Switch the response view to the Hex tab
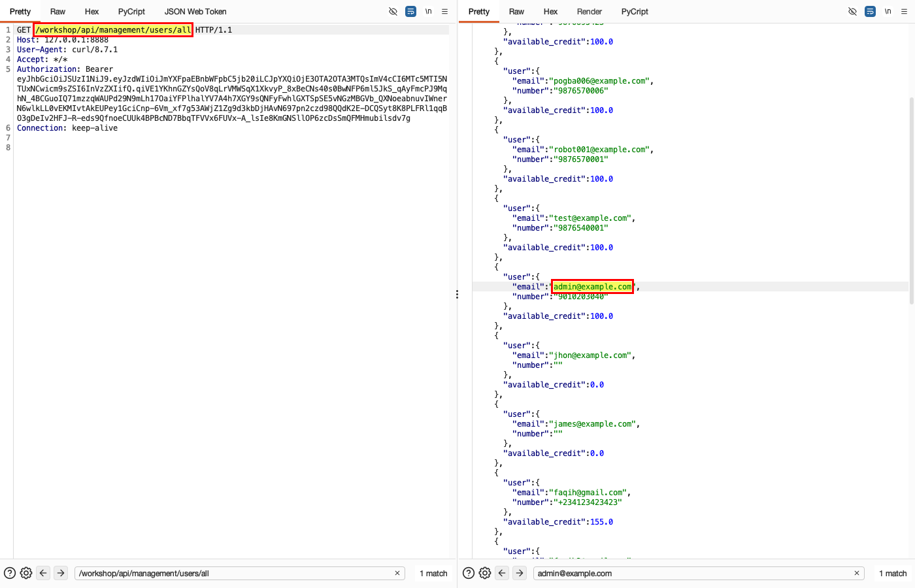The width and height of the screenshot is (915, 588). point(551,12)
